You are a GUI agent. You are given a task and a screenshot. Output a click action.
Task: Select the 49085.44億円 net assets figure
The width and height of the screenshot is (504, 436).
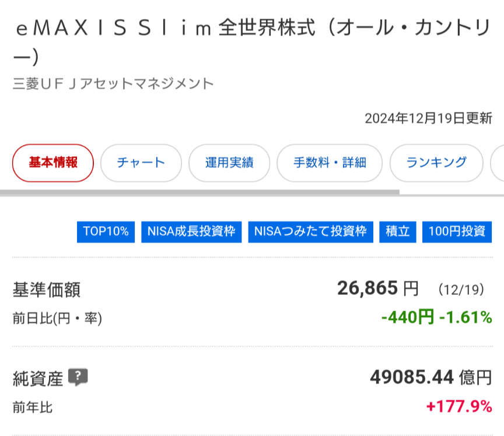[430, 378]
